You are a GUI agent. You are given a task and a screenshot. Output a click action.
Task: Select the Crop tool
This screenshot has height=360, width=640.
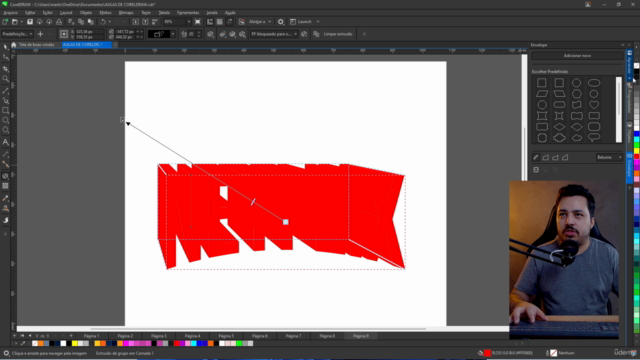point(5,69)
